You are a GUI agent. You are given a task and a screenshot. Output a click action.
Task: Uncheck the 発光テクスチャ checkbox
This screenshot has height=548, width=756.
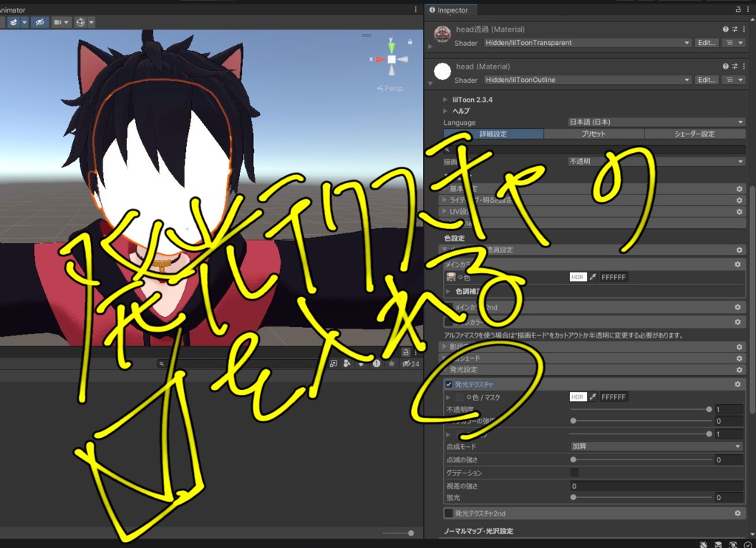(449, 385)
